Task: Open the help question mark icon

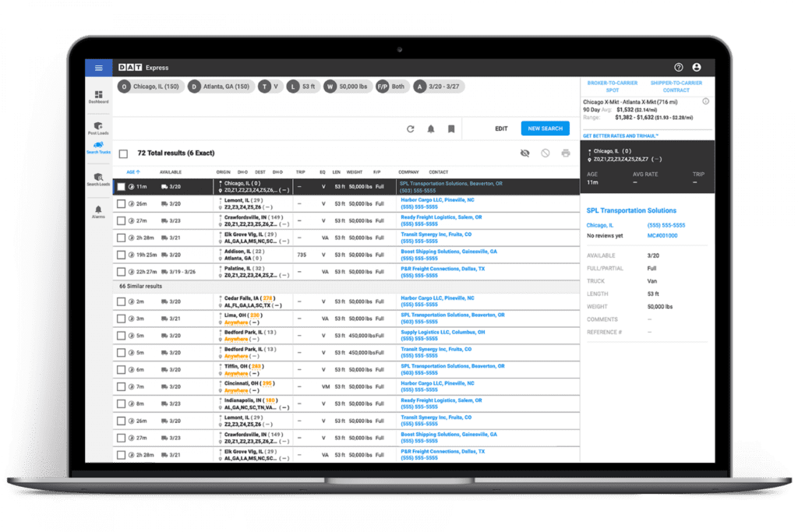Action: (x=678, y=68)
